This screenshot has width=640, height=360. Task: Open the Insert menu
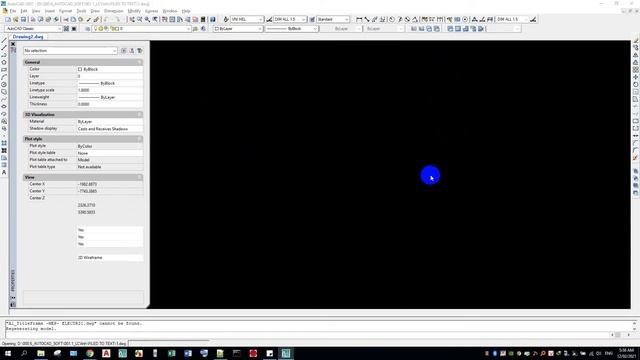point(50,11)
